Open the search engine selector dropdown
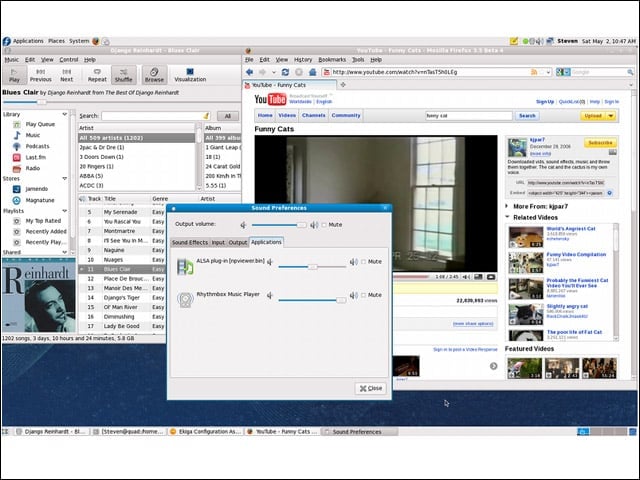This screenshot has height=480, width=640. tap(564, 72)
